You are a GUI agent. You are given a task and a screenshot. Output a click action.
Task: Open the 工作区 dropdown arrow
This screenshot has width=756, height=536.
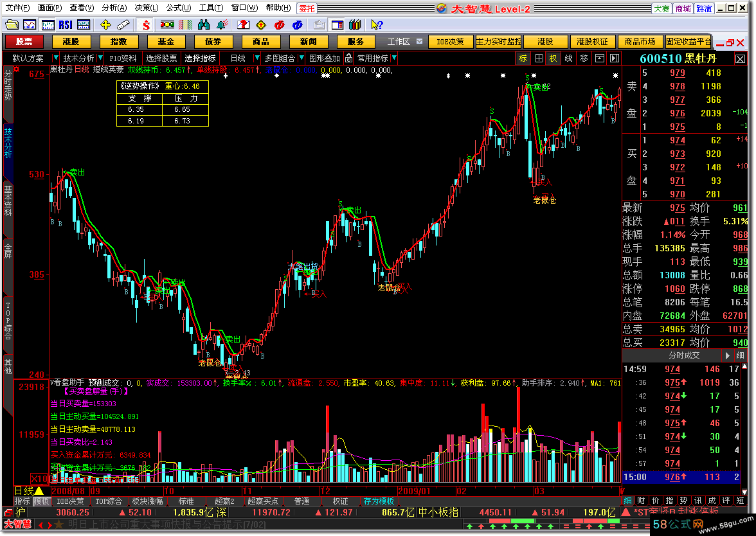pyautogui.click(x=419, y=41)
